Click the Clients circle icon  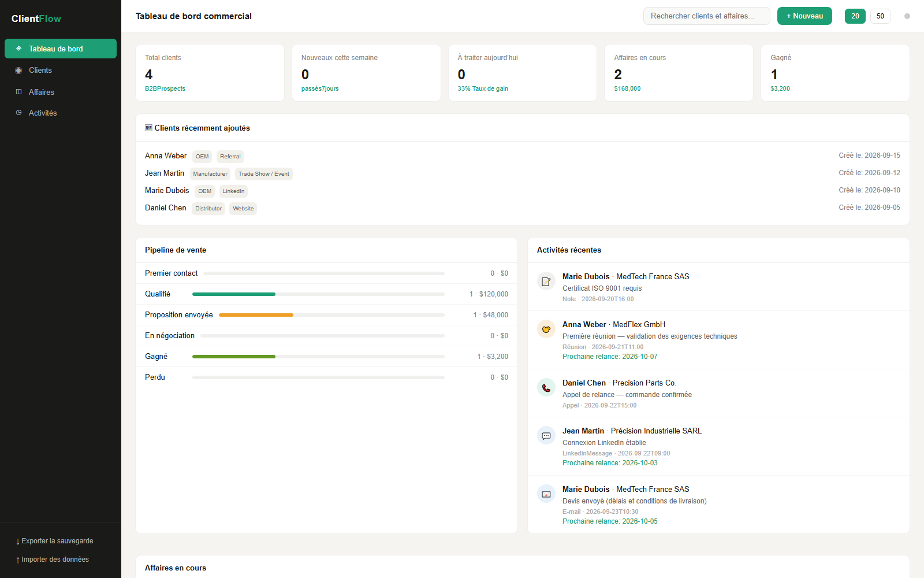[x=18, y=71]
